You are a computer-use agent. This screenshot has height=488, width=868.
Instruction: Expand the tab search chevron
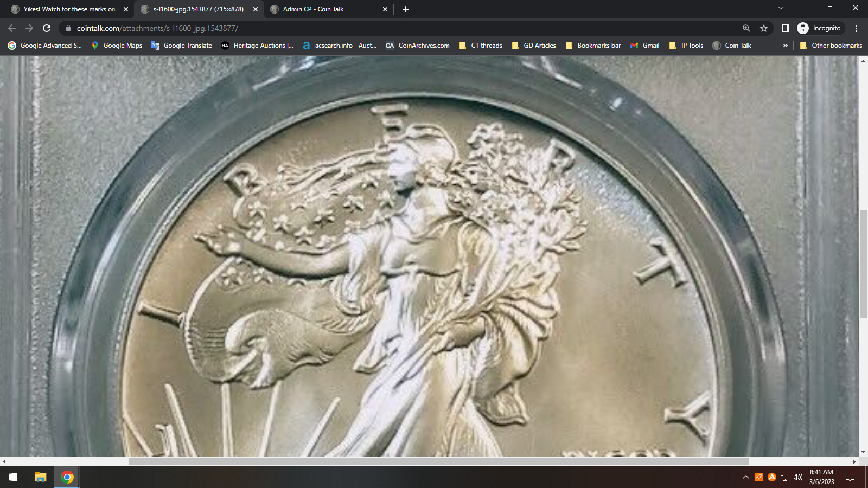781,8
